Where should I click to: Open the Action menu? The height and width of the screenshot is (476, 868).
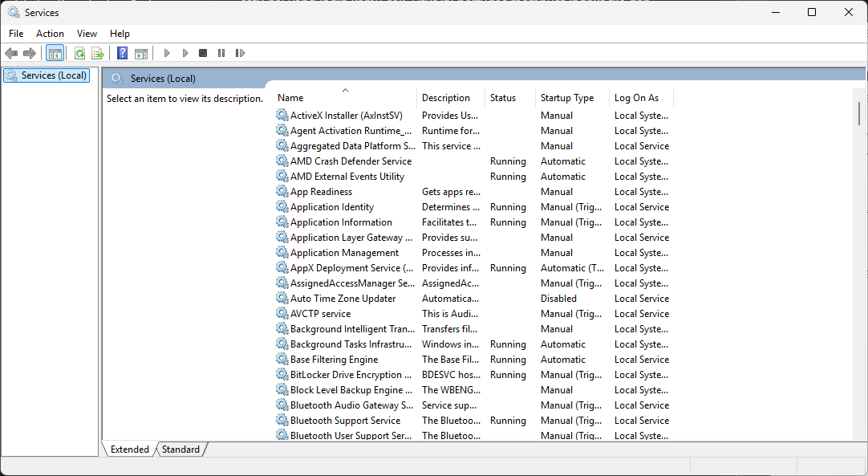(50, 34)
